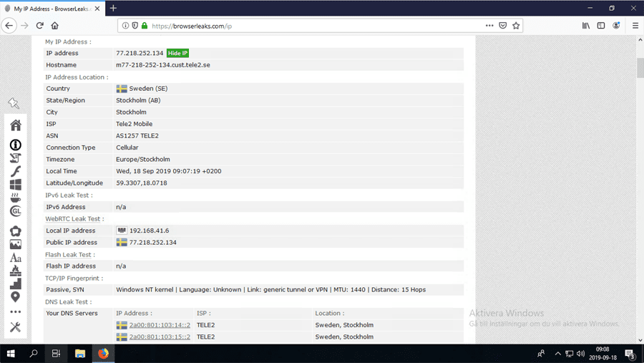Click IP address value 77.218.252.134 in top row
644x363 pixels.
click(x=140, y=53)
